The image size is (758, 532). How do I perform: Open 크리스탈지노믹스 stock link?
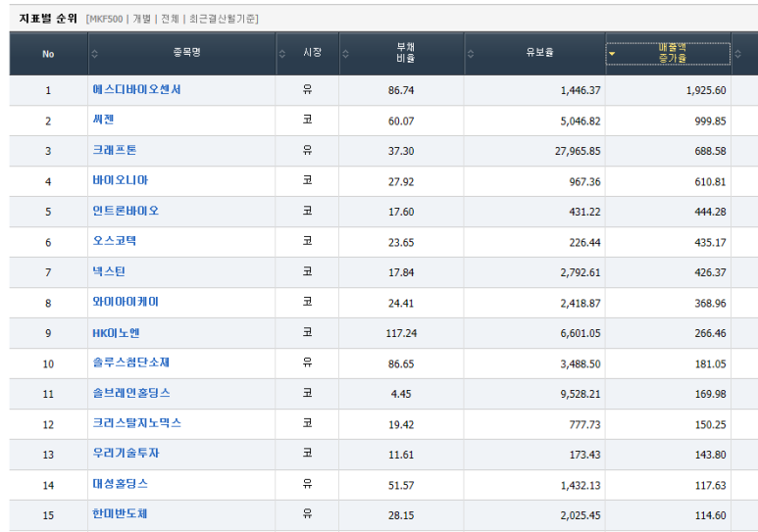137,423
